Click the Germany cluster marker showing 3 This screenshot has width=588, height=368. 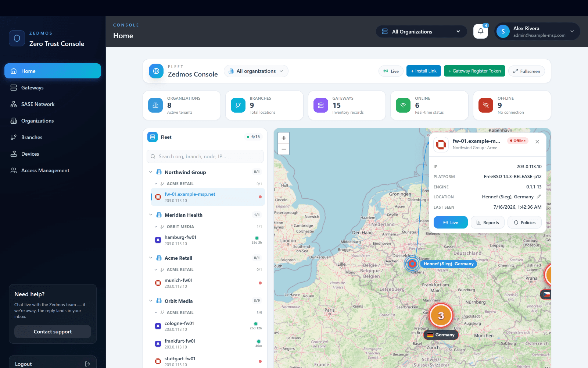coord(441,315)
